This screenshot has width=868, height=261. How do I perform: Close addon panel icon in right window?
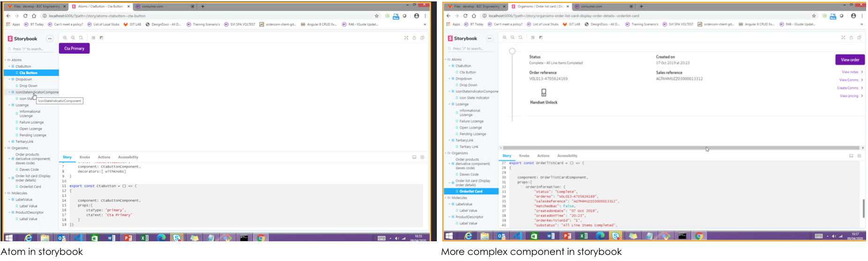click(x=859, y=156)
